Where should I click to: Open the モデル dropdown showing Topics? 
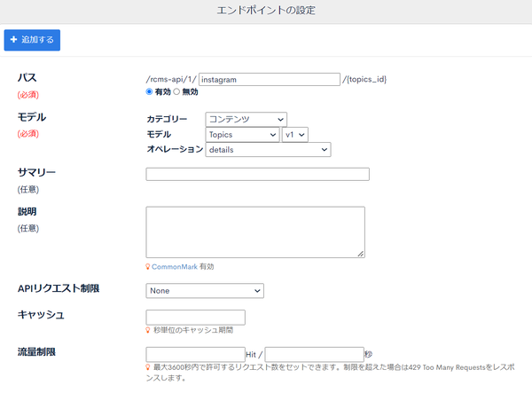(242, 135)
